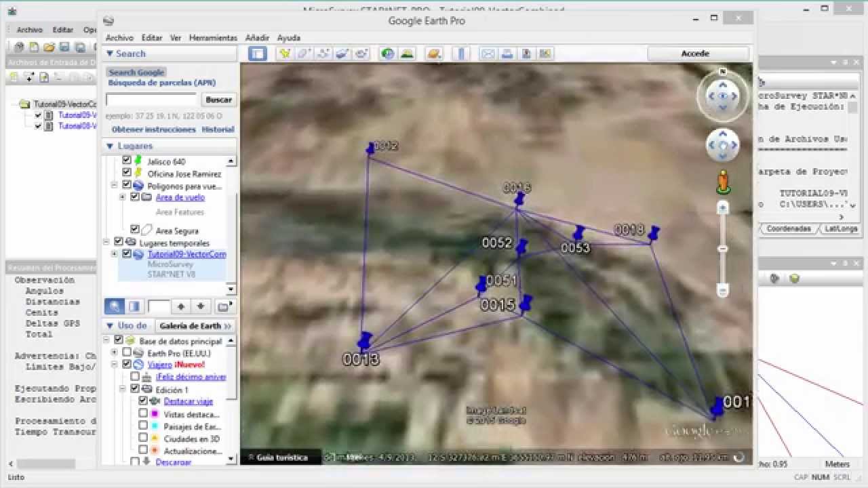Click the zoom out minus button

coord(723,290)
